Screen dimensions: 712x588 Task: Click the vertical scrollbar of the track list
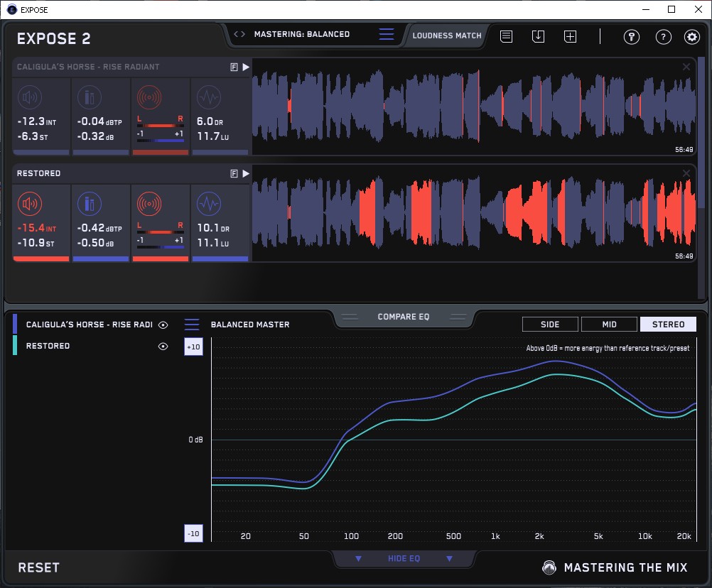click(x=702, y=131)
